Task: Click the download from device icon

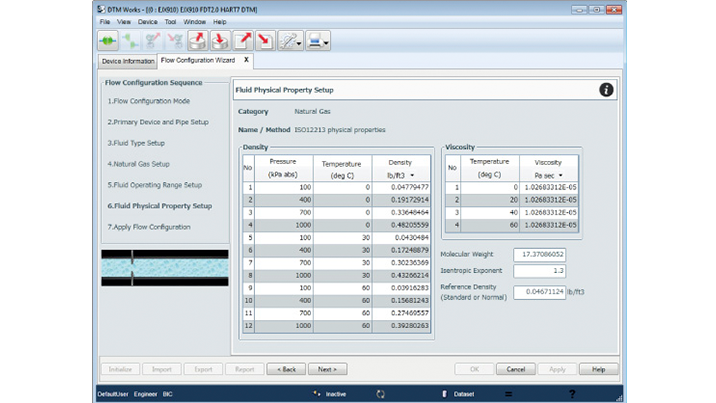Action: click(221, 41)
